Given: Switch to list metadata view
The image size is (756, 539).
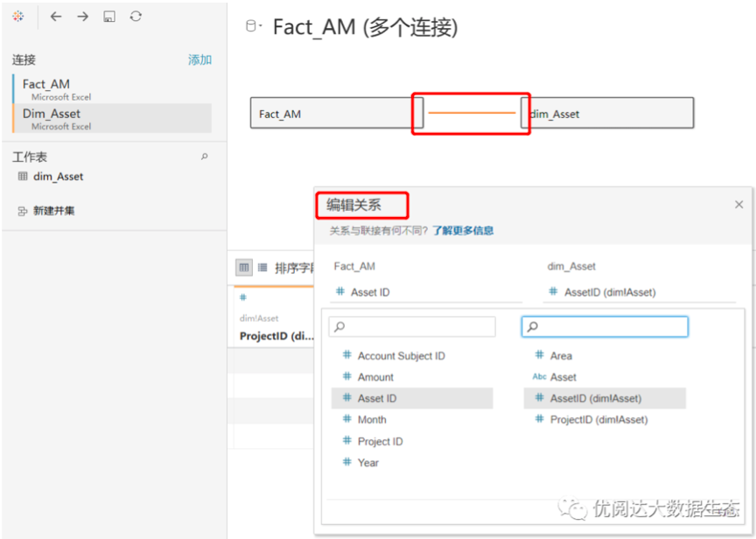Looking at the screenshot, I should (x=262, y=267).
